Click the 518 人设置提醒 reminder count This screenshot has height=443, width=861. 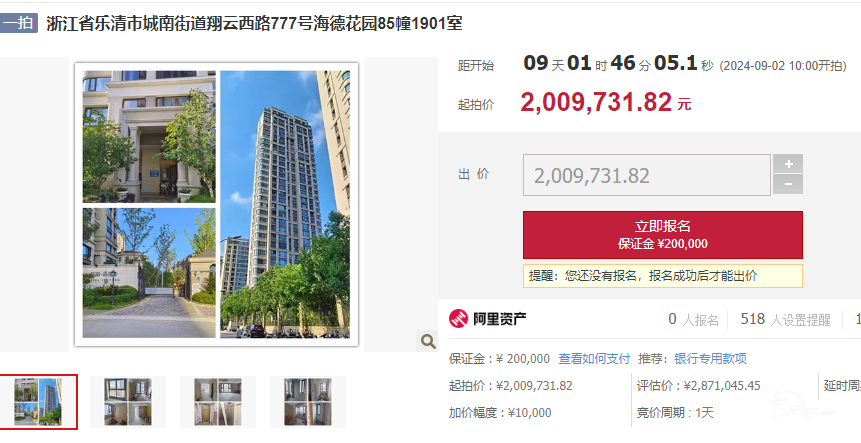[785, 319]
